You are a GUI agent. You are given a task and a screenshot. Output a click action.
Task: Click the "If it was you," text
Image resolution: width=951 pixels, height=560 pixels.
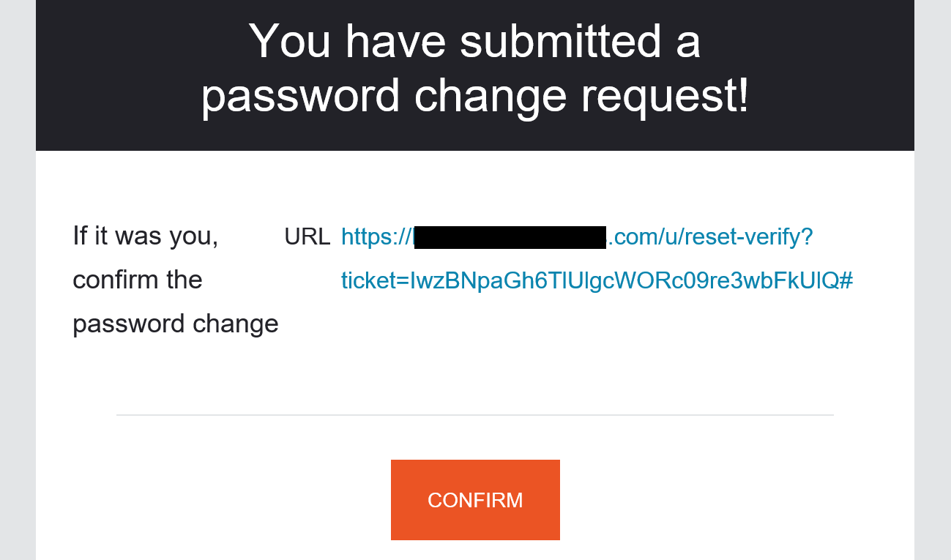145,237
